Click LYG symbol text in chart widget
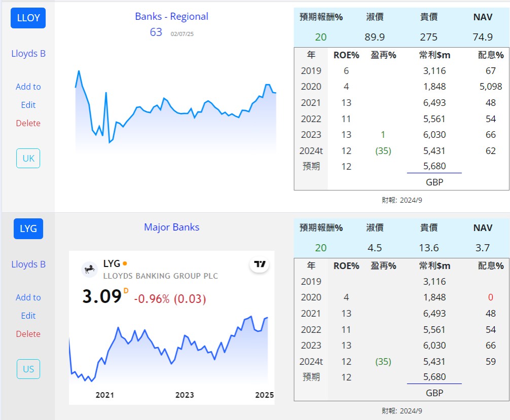This screenshot has width=510, height=420. pyautogui.click(x=112, y=263)
